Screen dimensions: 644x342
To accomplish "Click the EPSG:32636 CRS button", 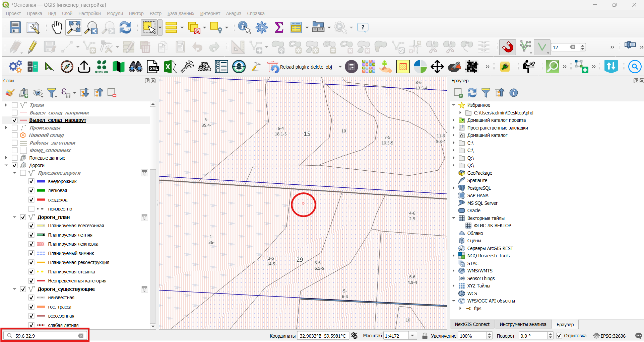I will [609, 336].
